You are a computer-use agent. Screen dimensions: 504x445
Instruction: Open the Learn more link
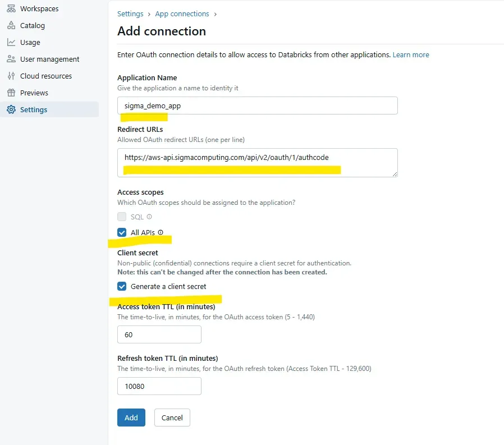(x=411, y=55)
